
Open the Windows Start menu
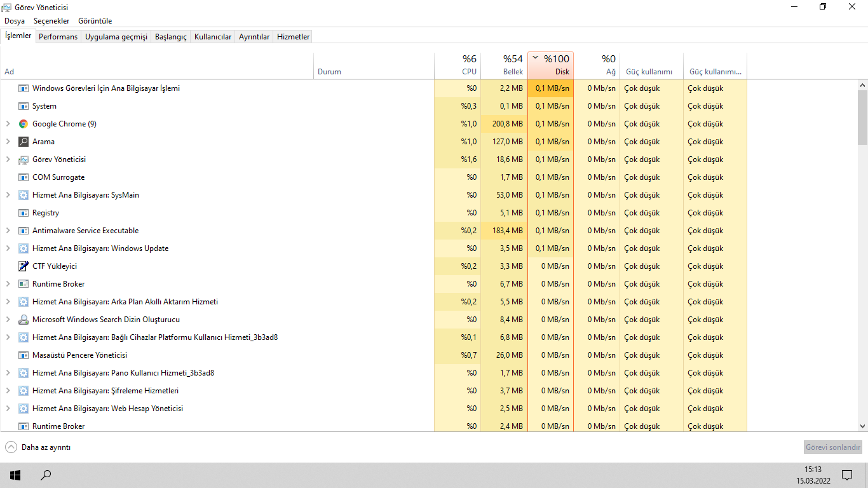[15, 475]
